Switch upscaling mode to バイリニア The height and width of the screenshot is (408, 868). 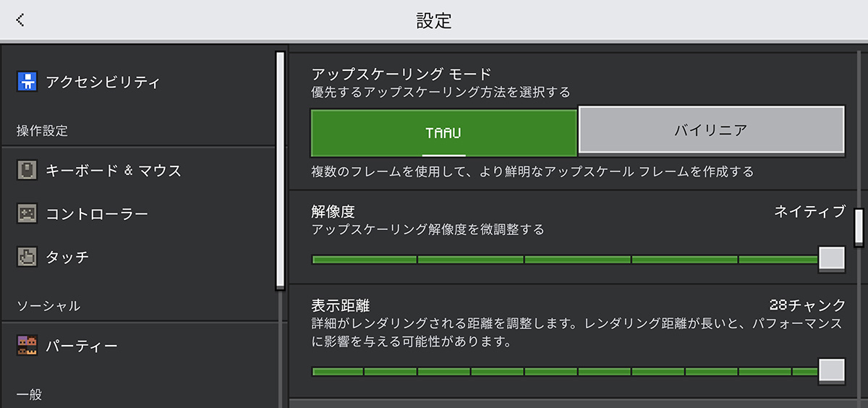712,130
